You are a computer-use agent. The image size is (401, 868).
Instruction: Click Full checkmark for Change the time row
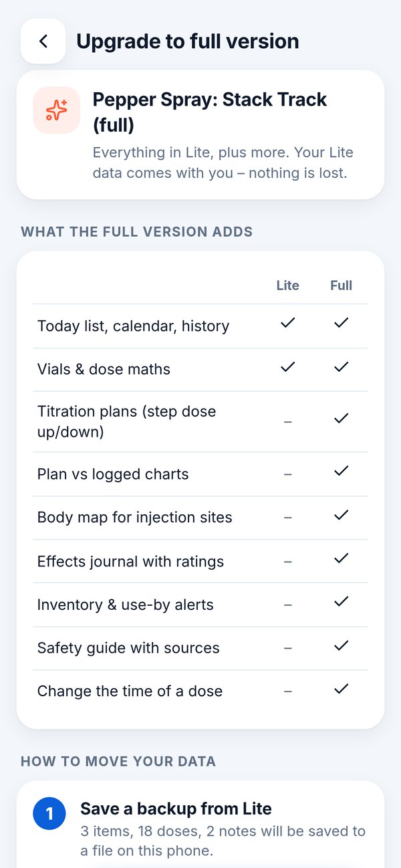(341, 689)
